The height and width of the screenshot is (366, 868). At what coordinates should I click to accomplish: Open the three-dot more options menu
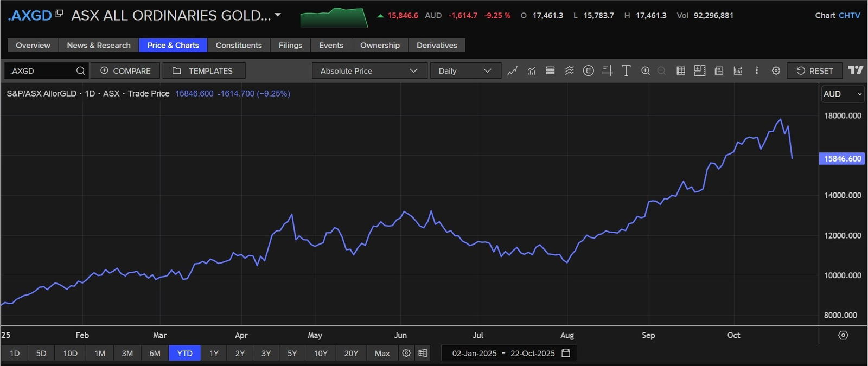756,71
